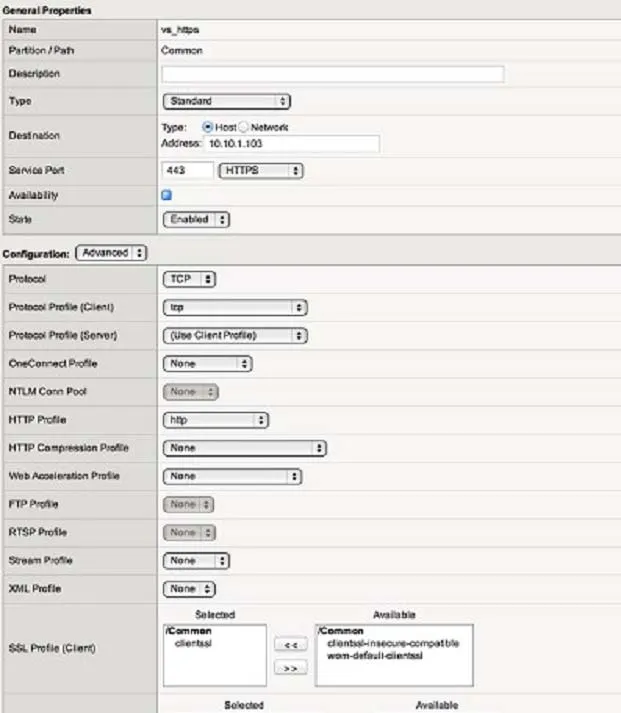Open the State dropdown showing Enabled

(196, 220)
